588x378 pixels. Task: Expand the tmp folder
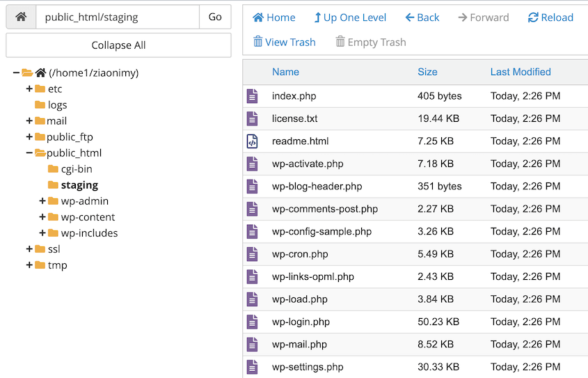(29, 265)
